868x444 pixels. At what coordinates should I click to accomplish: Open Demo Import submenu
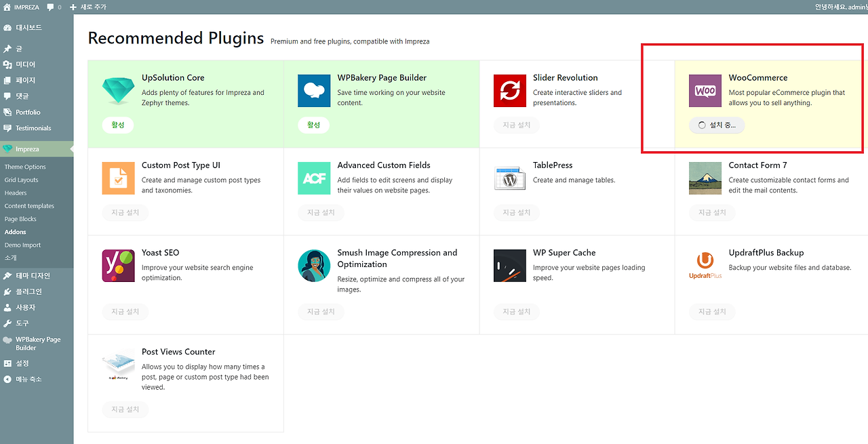pos(22,245)
